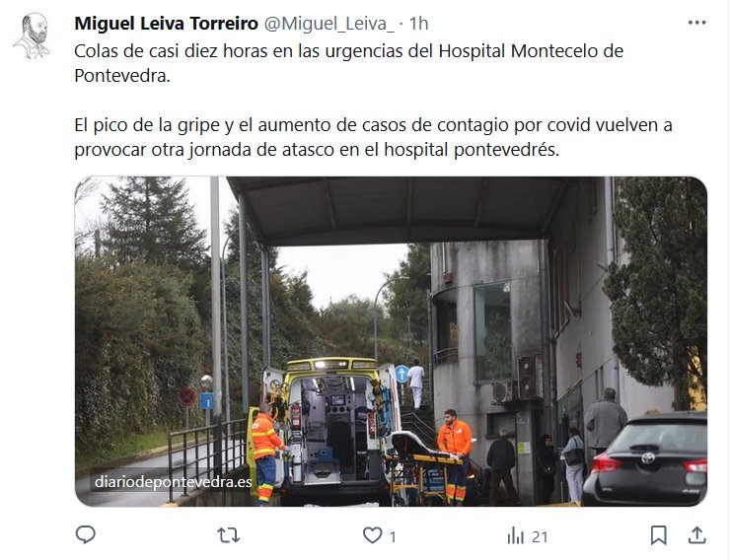
Task: Click the Toyota car in the photo
Action: 645,459
